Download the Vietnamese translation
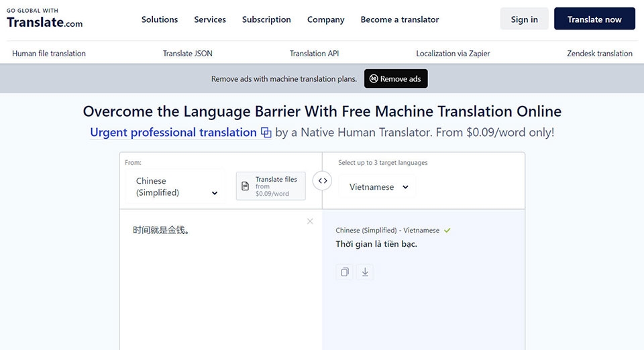The height and width of the screenshot is (350, 644). click(x=365, y=272)
